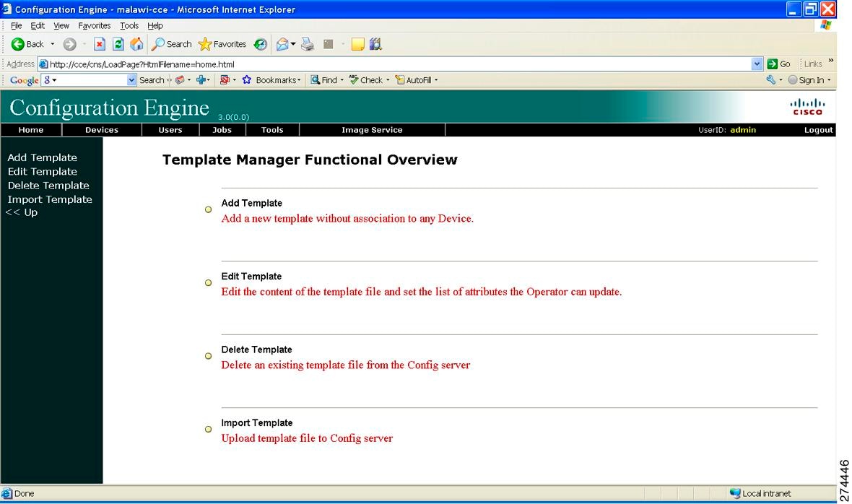This screenshot has width=852, height=504.
Task: Open the Help menu
Action: coord(155,25)
